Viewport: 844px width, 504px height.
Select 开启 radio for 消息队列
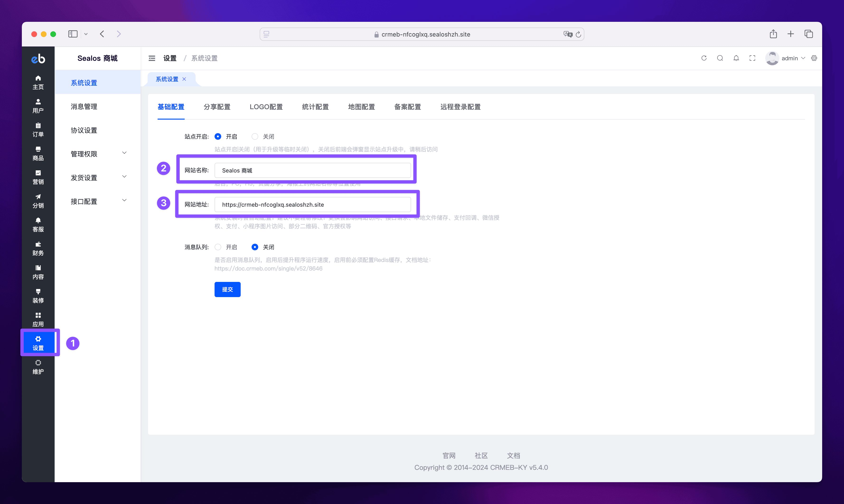[x=218, y=247]
